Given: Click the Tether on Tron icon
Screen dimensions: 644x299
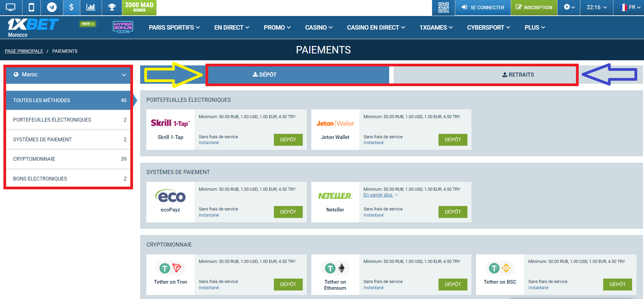Looking at the screenshot, I should click(170, 268).
